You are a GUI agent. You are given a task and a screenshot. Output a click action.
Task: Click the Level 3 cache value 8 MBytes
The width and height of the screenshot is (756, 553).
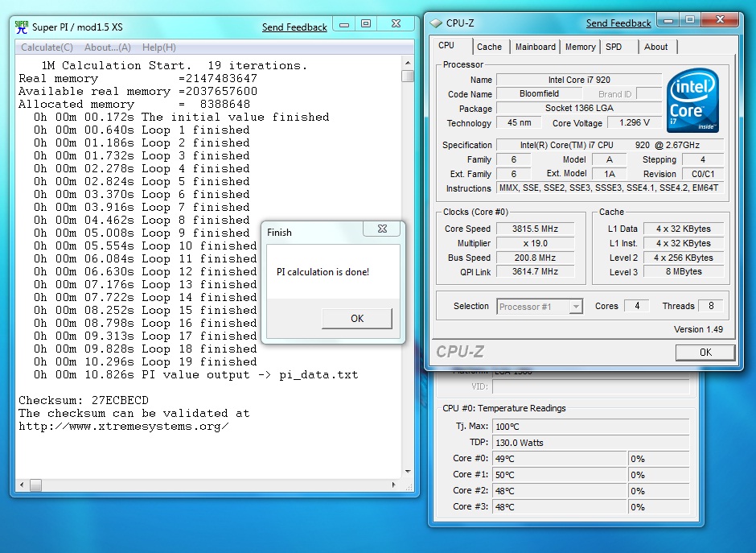click(x=684, y=272)
